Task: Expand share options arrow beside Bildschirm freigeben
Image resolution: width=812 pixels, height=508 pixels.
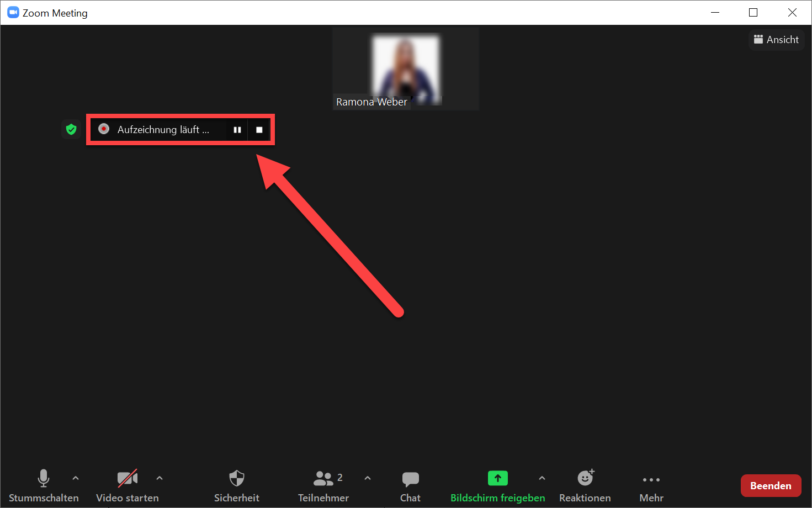Action: coord(542,478)
